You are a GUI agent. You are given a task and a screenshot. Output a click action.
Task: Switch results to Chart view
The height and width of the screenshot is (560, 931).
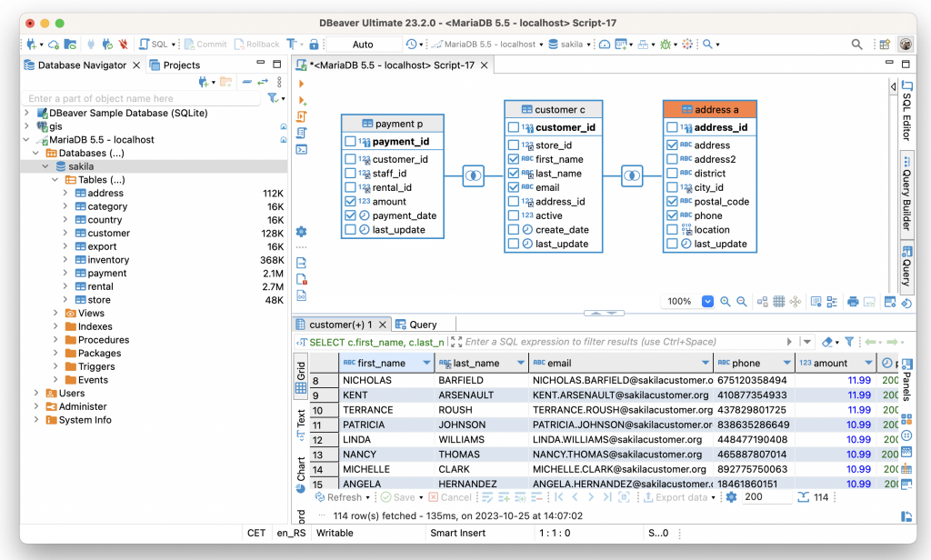(x=301, y=474)
